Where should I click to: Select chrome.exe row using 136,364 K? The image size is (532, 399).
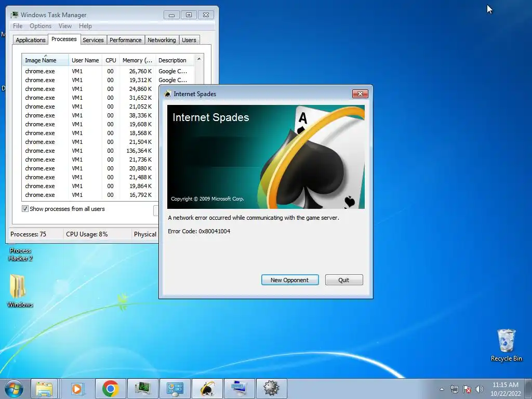coord(89,151)
